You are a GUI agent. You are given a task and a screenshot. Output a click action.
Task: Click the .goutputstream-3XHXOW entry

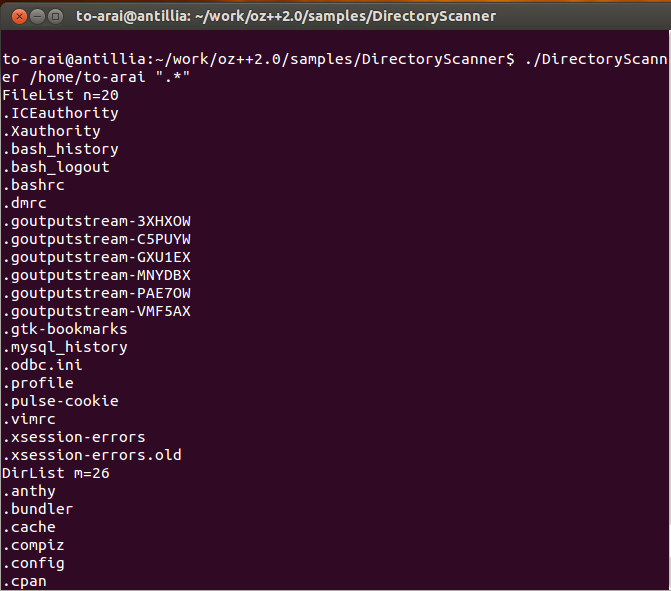[96, 221]
